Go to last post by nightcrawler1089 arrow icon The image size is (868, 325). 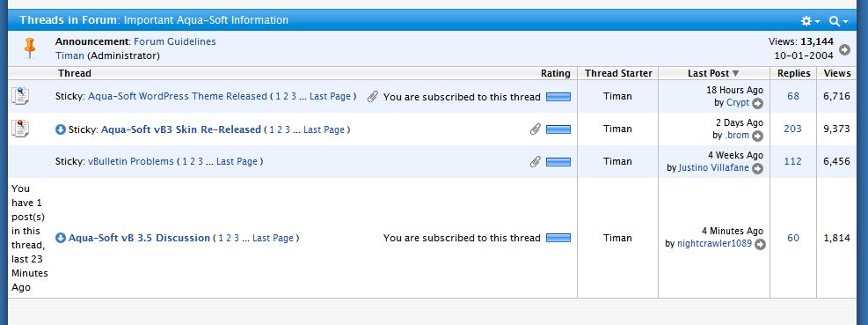tap(760, 244)
